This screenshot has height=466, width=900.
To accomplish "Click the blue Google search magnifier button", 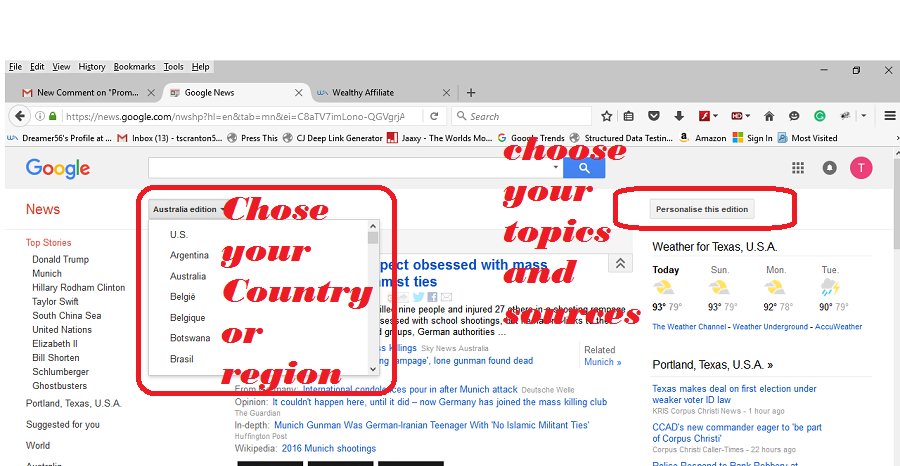I will click(584, 168).
